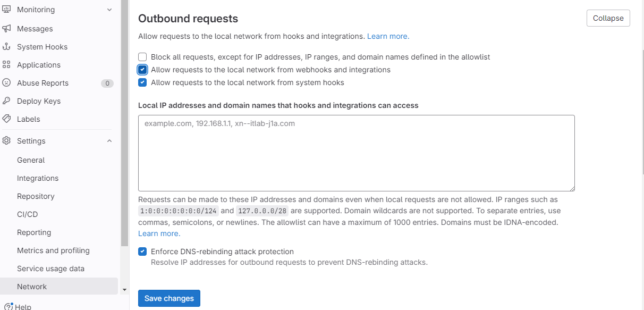
Task: Click the Monitoring display icon in sidebar
Action: (6, 10)
